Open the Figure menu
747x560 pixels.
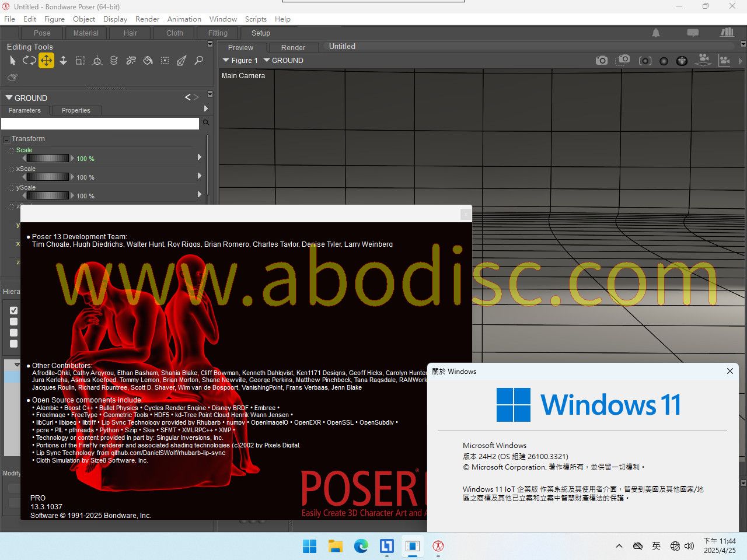click(54, 19)
